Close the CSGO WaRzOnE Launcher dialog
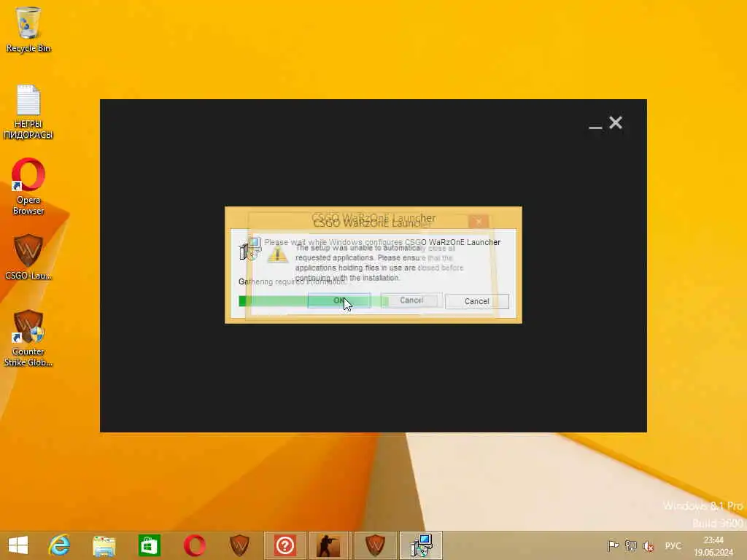 (479, 222)
